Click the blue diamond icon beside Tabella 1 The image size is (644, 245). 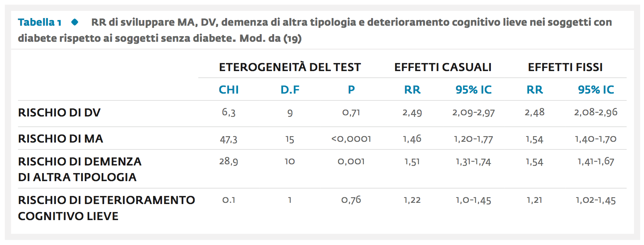coord(75,22)
